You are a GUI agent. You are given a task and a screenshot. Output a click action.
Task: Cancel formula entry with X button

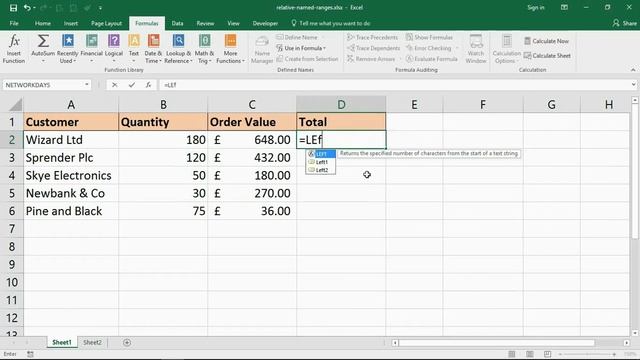[x=114, y=84]
